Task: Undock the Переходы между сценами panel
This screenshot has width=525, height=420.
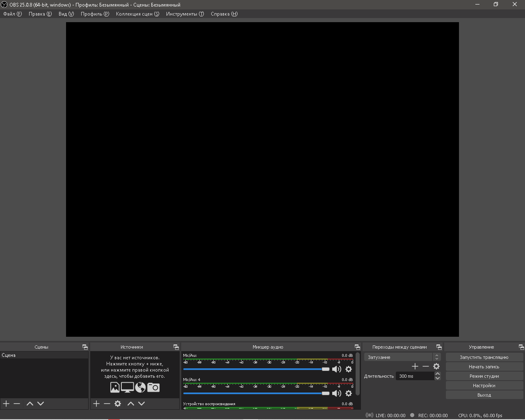Action: coord(439,347)
